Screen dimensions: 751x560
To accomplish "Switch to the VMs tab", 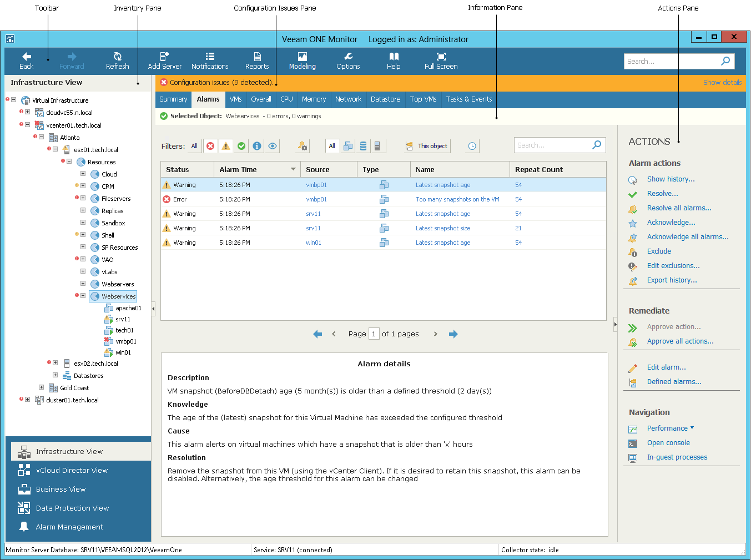I will pos(235,99).
